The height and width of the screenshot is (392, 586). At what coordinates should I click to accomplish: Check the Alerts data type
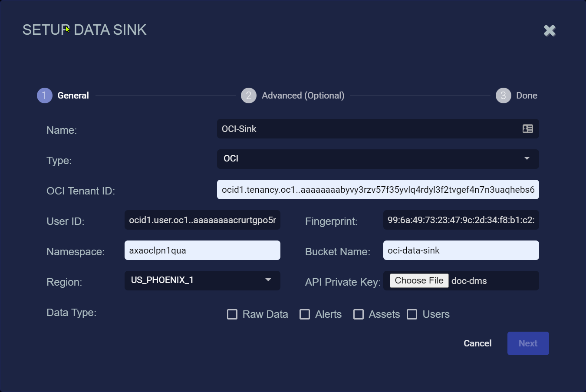pos(305,314)
